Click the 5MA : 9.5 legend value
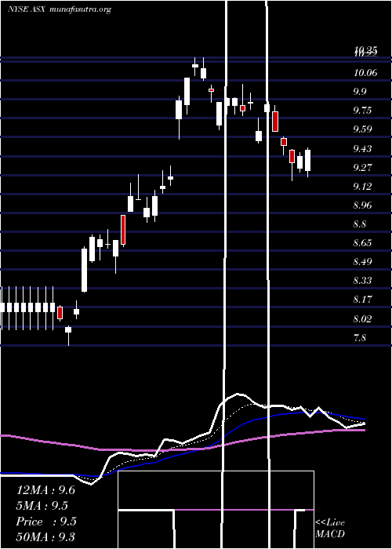The image size is (392, 549). point(42,506)
